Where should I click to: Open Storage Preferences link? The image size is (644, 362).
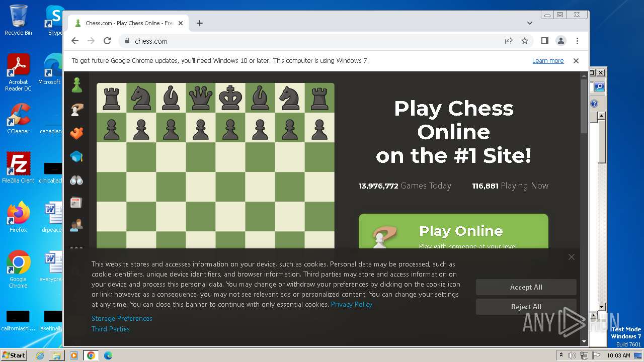122,318
